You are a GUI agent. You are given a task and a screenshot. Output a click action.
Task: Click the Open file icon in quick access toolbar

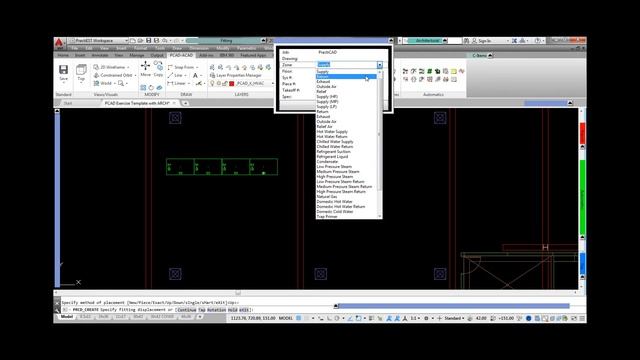point(140,41)
